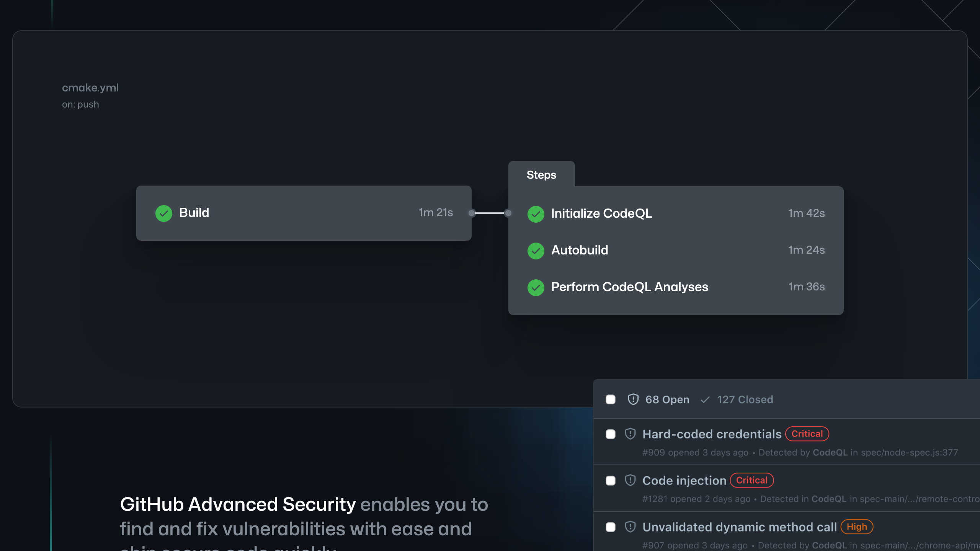This screenshot has height=551, width=980.
Task: Click the spec/node-spec.js:377 file path
Action: 909,453
